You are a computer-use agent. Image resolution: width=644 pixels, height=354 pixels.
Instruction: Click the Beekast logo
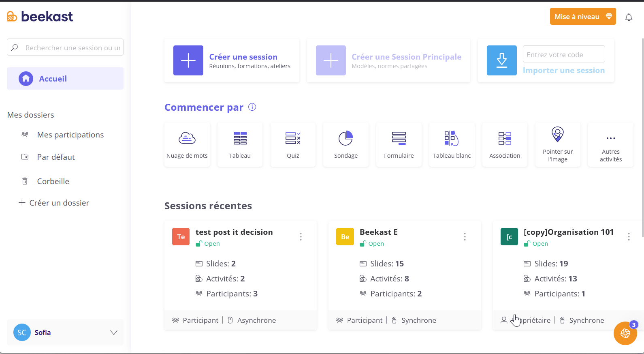40,16
